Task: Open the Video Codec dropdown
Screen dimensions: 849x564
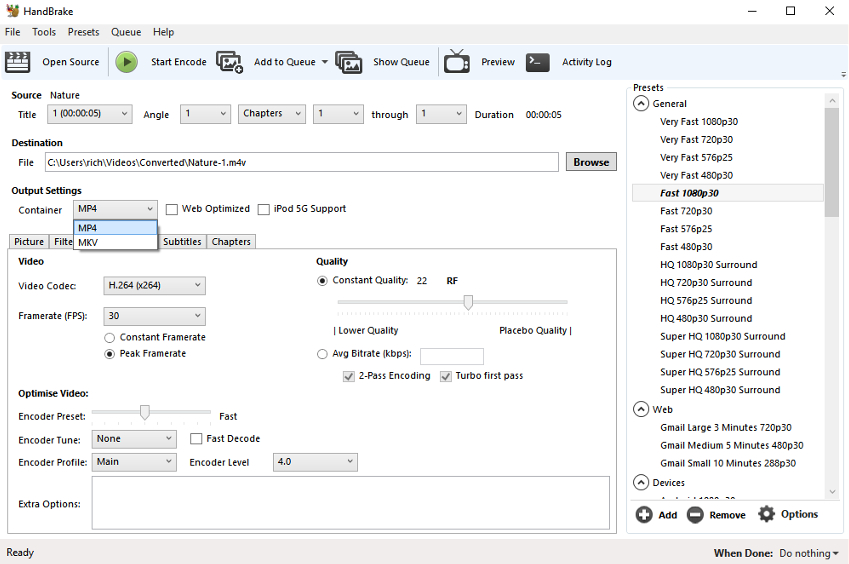Action: [x=154, y=285]
